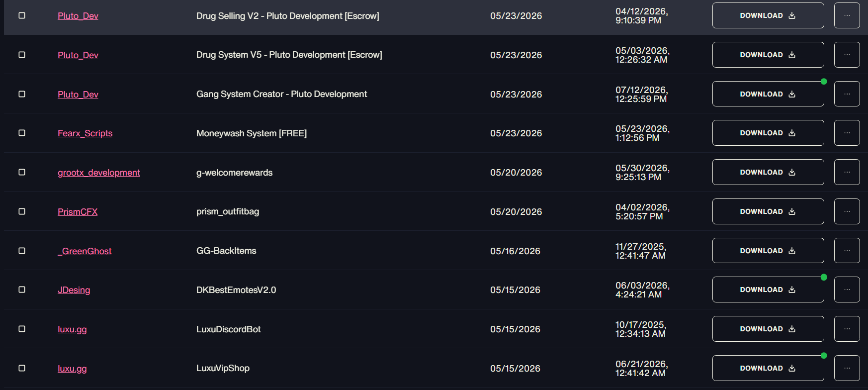Click the asset name prism_outfitbag
Screen dimensions: 868x390
coord(228,211)
